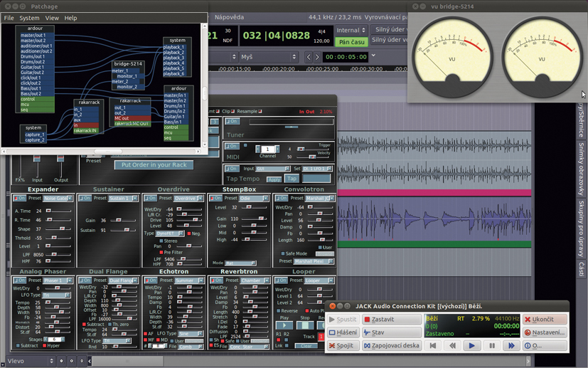Rewind JACK transport to start
Viewport: 588px width, 368px height.
click(433, 345)
